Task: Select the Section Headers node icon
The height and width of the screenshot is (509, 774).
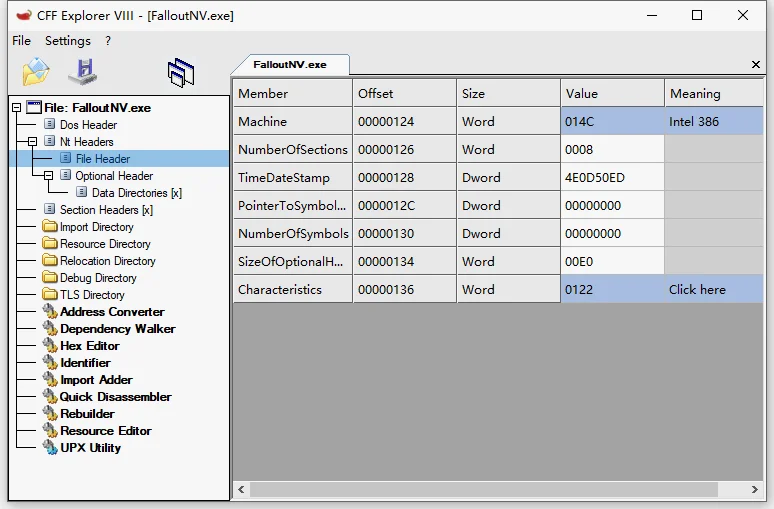Action: pos(49,209)
